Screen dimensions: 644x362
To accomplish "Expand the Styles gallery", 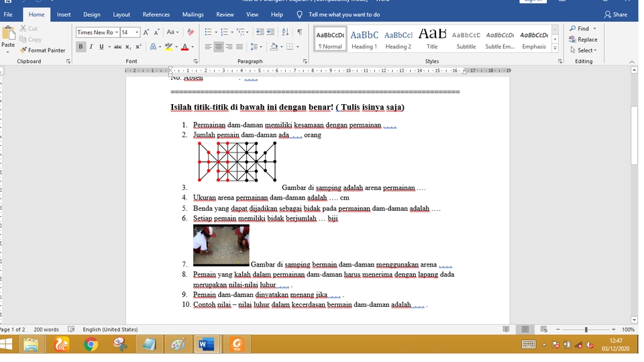I will pyautogui.click(x=555, y=48).
